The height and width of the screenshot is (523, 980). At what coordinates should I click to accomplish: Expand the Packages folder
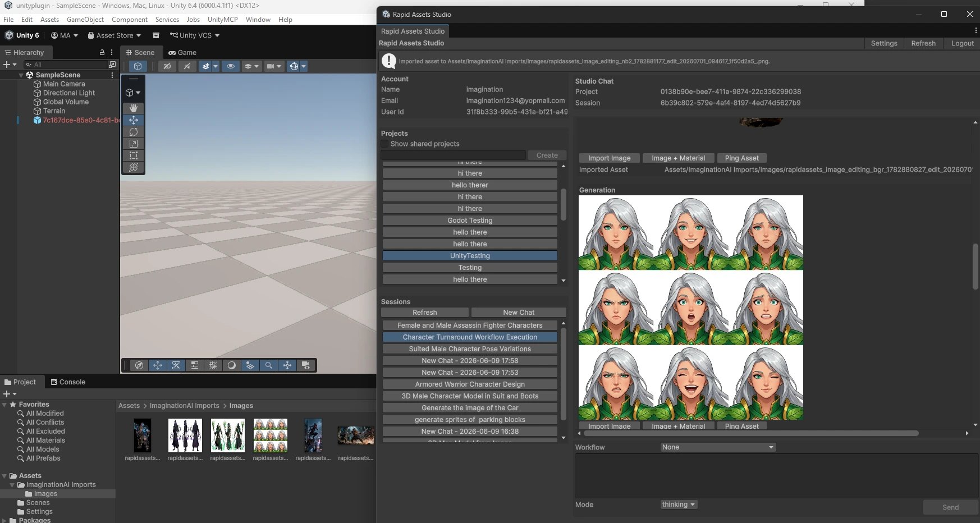4,520
